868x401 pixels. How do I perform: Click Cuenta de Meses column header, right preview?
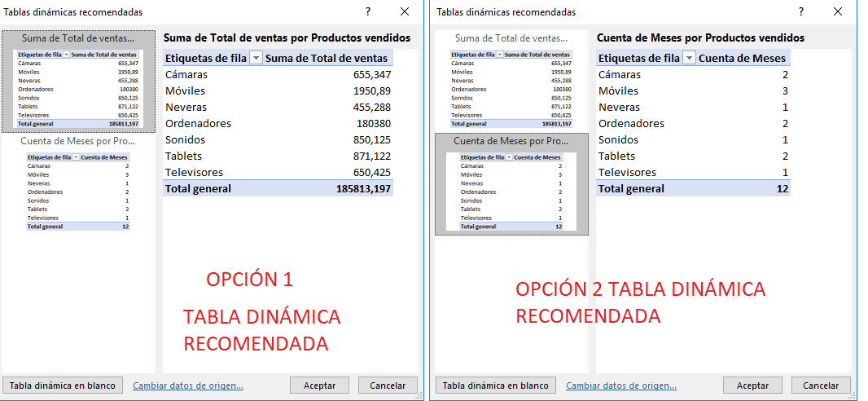742,58
